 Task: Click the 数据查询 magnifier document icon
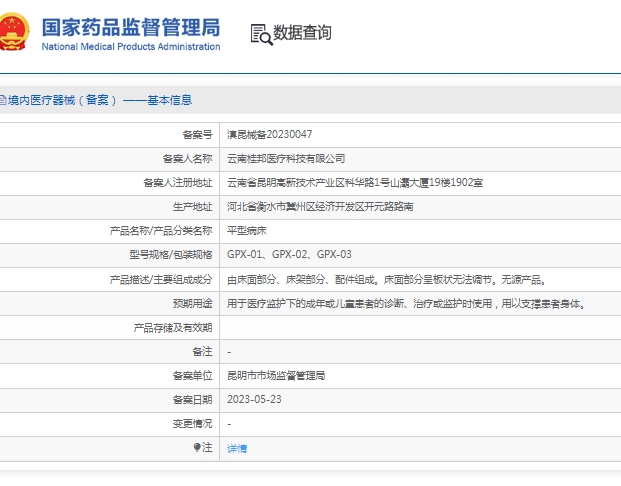[261, 34]
